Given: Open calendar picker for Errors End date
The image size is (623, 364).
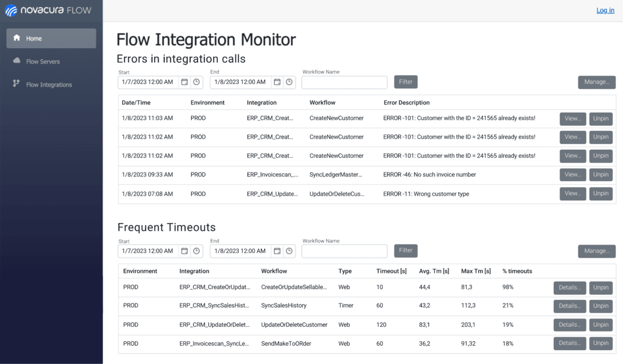Looking at the screenshot, I should point(277,82).
